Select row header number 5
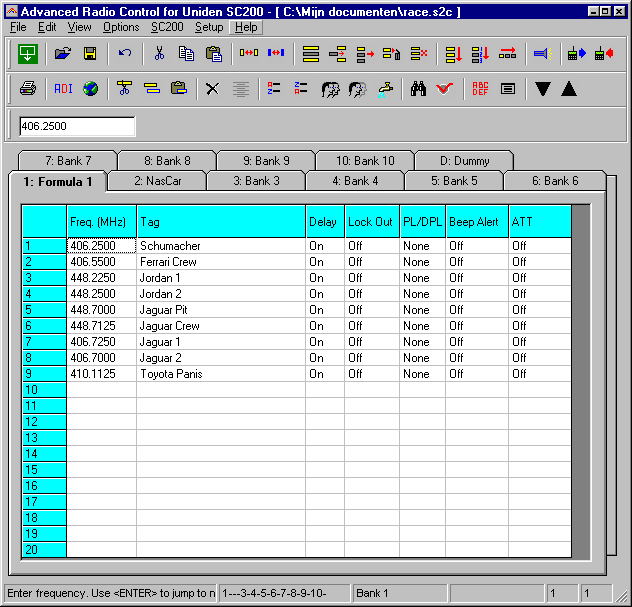The height and width of the screenshot is (607, 632). click(x=44, y=310)
